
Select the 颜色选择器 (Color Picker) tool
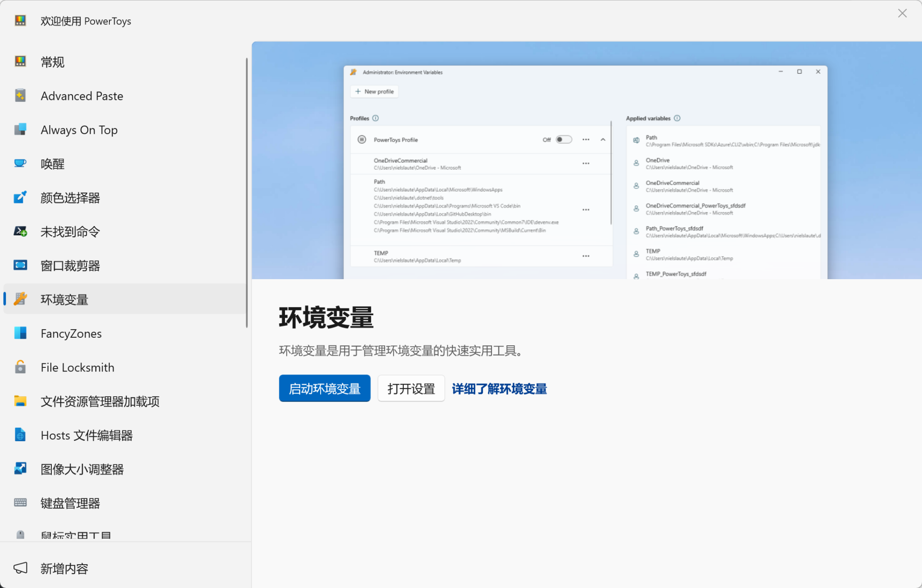point(70,198)
